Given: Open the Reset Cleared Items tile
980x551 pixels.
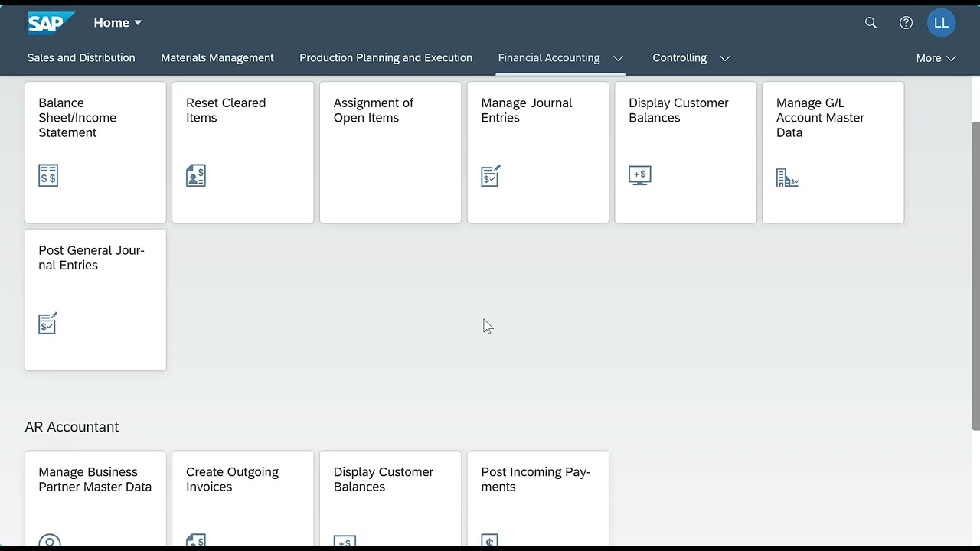Looking at the screenshot, I should point(243,153).
